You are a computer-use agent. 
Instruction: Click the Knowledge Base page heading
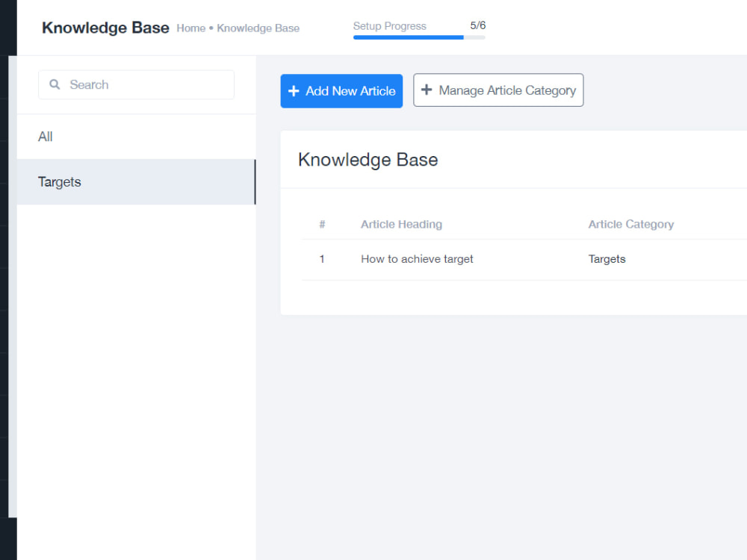(x=105, y=28)
